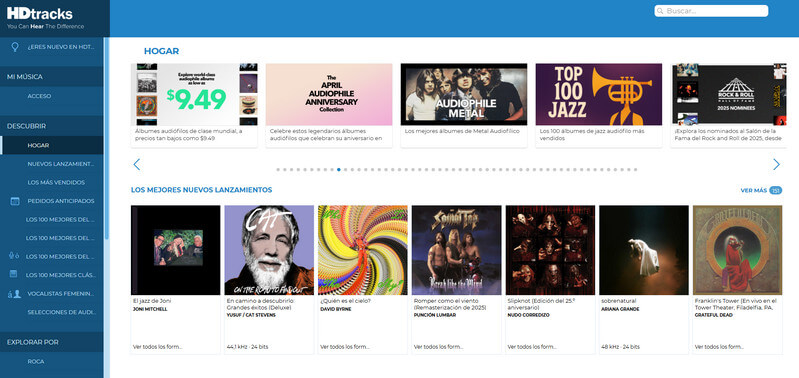Screen dimensions: 799x378
Task: Select Hogar in the sidebar
Action: tap(51, 145)
